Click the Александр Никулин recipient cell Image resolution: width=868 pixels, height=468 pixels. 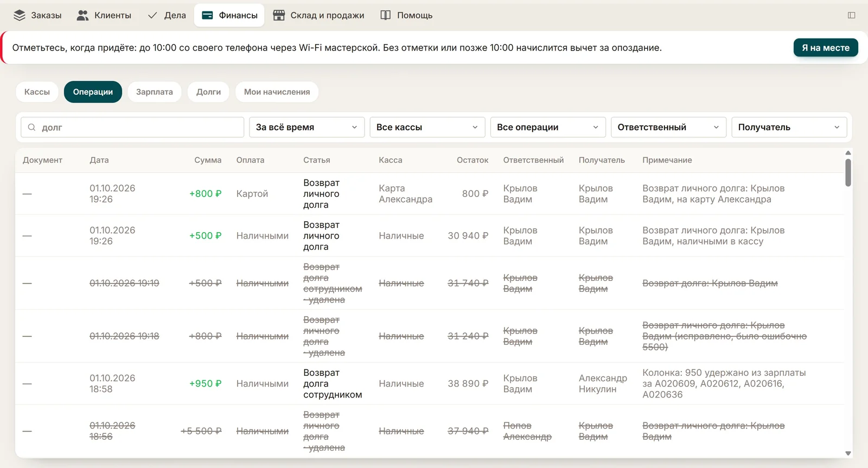coord(603,383)
